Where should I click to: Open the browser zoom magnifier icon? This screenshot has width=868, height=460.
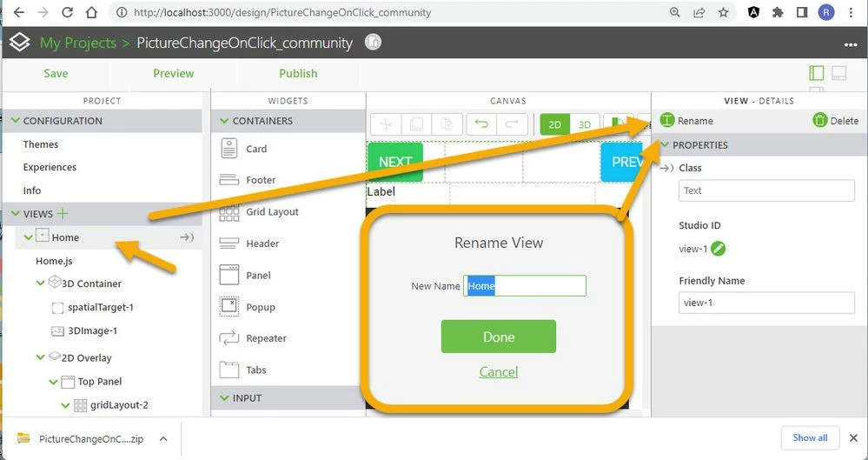click(x=674, y=12)
